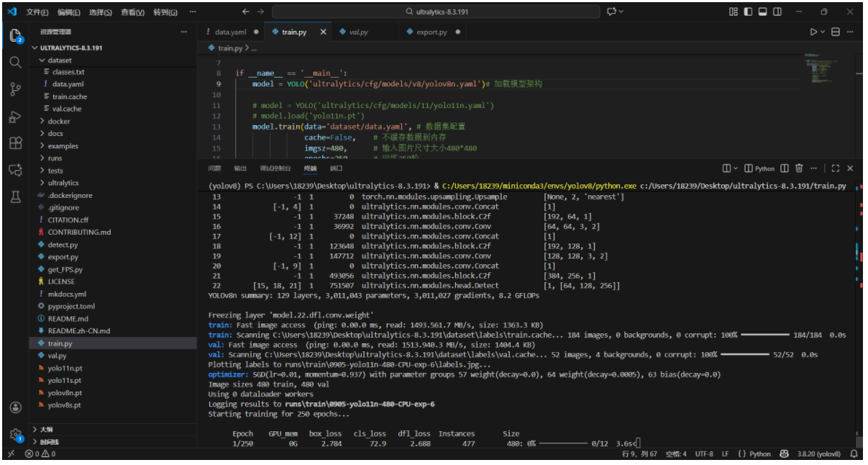Viewport: 868px width, 465px height.
Task: Switch to the export.py tab
Action: [431, 32]
